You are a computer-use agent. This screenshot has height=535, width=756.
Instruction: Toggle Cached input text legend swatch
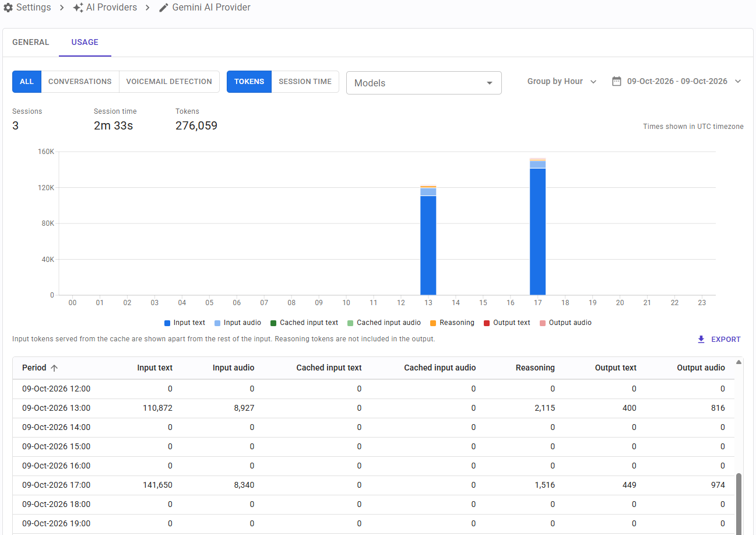pyautogui.click(x=274, y=323)
